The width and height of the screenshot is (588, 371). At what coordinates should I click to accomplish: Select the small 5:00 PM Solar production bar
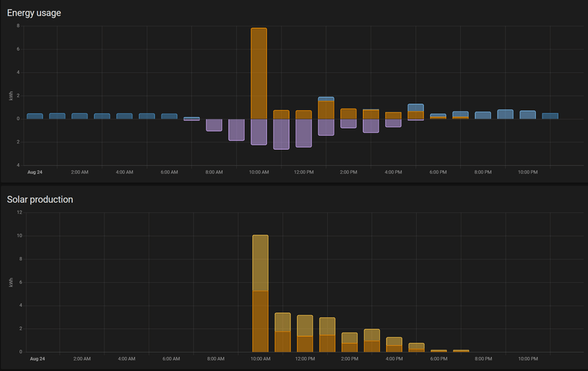click(x=417, y=347)
